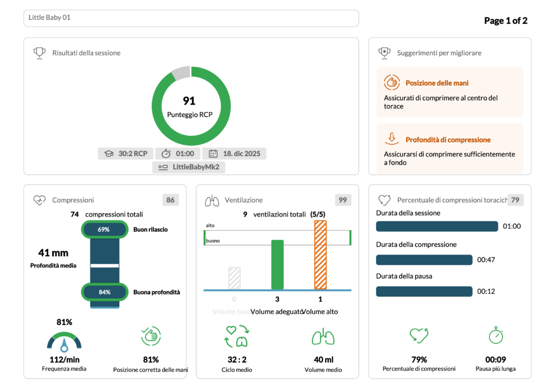Image resolution: width=555 pixels, height=392 pixels.
Task: Click the stopwatch icon above Pausa più lunga
Action: tap(496, 335)
